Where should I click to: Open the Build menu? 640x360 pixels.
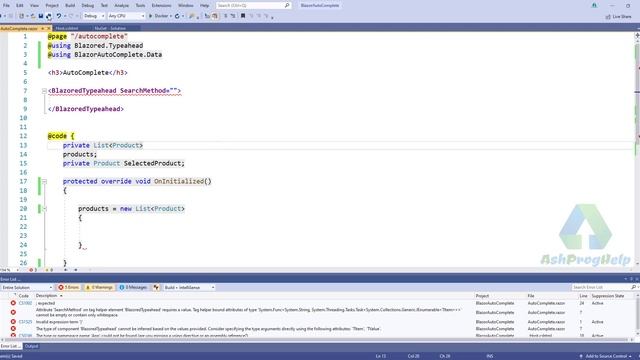(x=70, y=6)
